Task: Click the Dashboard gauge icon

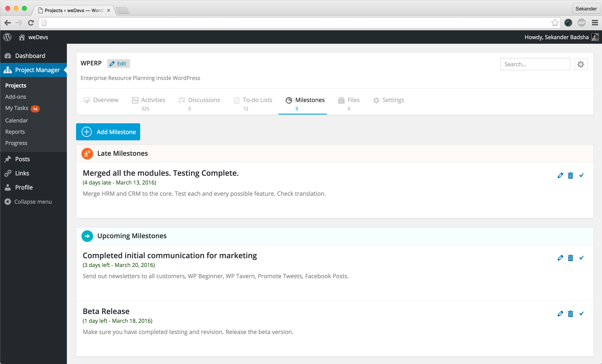Action: click(x=8, y=56)
